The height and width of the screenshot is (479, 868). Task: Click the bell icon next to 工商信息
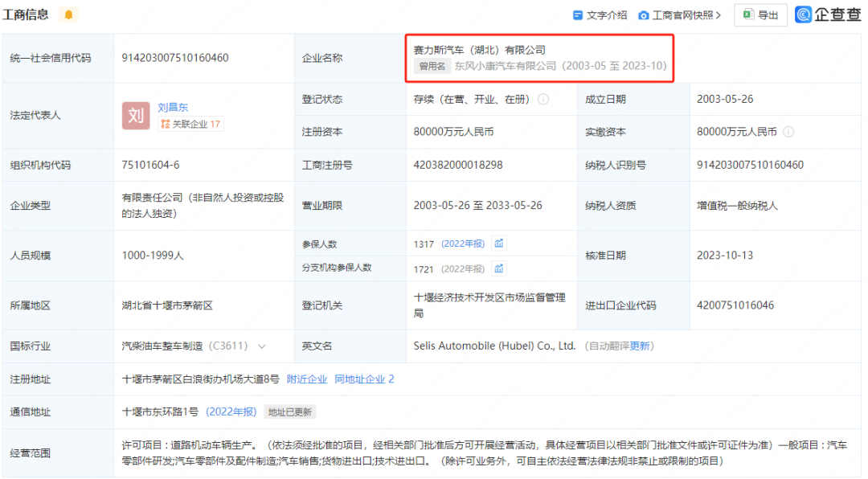(68, 14)
